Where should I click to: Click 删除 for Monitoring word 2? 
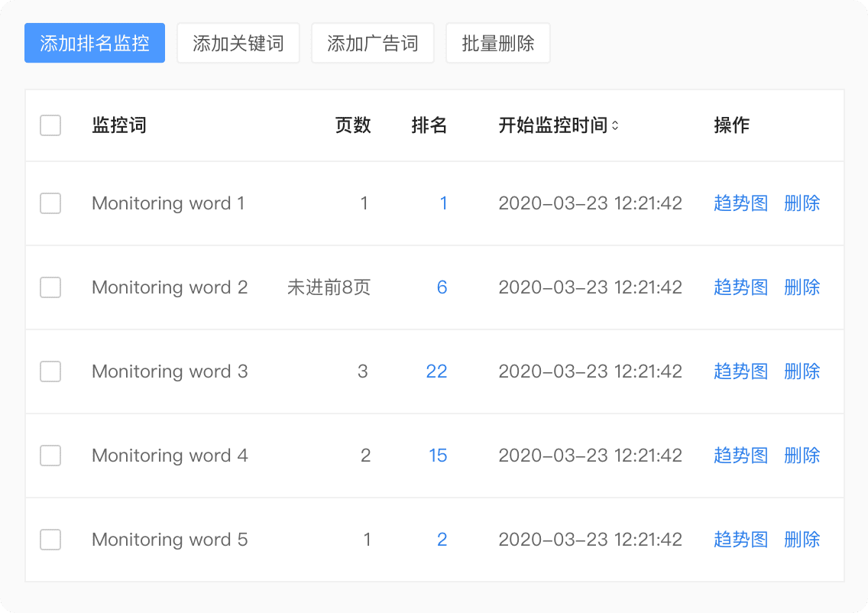click(x=802, y=287)
